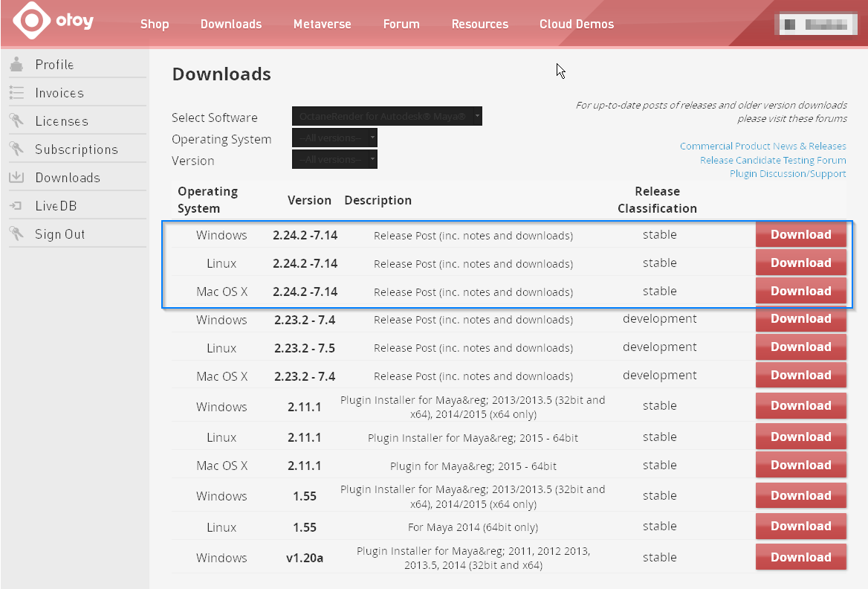This screenshot has height=589, width=868.
Task: Click "Release Post" description in Windows 2.24.2 row
Action: pos(473,236)
